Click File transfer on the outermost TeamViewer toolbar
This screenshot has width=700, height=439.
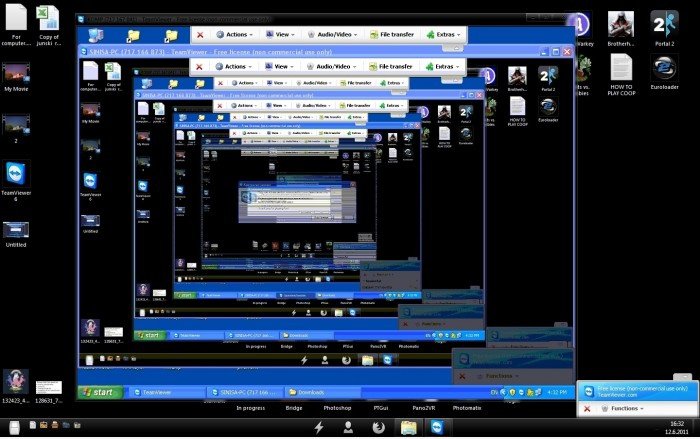[392, 34]
